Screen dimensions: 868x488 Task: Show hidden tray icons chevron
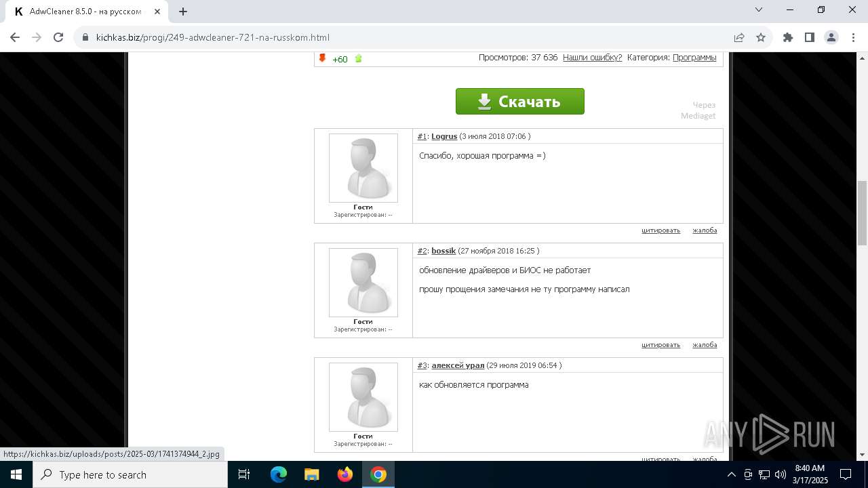click(732, 474)
